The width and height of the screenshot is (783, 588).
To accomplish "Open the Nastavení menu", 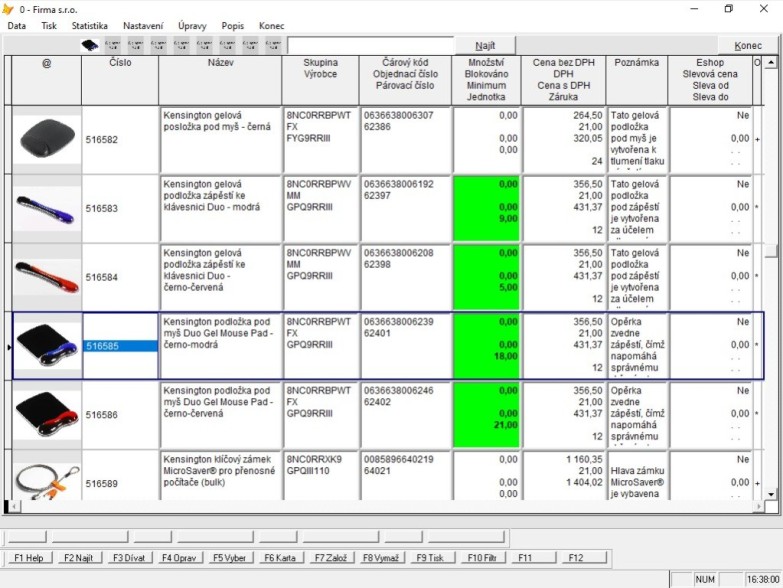I will click(x=143, y=26).
